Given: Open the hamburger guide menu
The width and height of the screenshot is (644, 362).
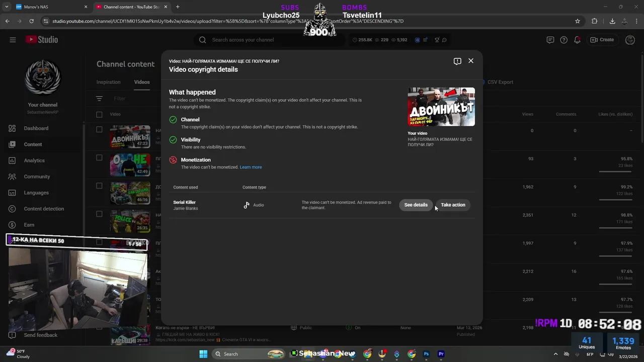Looking at the screenshot, I should pos(13,40).
